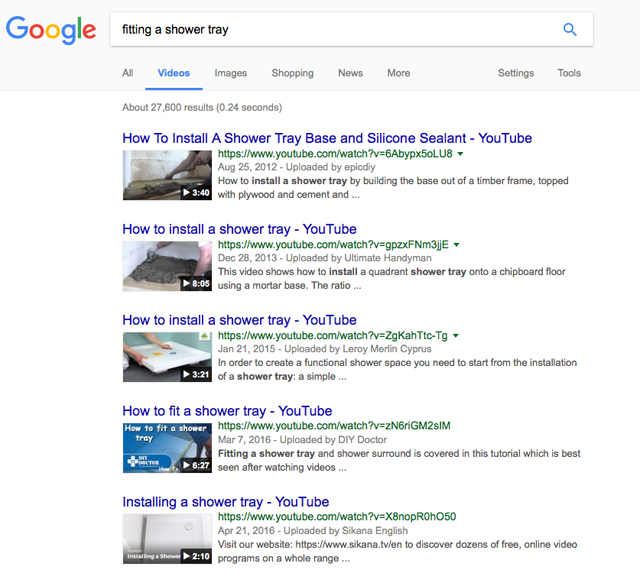Play the 3:21 white shower tray thumbnail

[x=167, y=357]
